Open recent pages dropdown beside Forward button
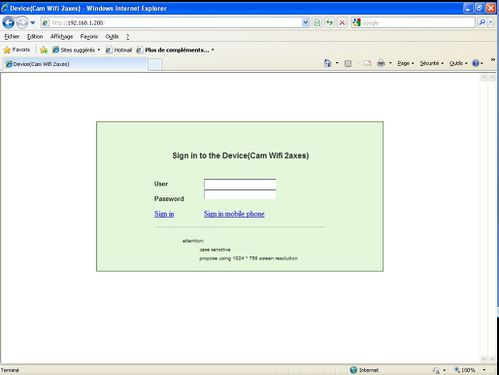This screenshot has height=375, width=499. pos(33,23)
